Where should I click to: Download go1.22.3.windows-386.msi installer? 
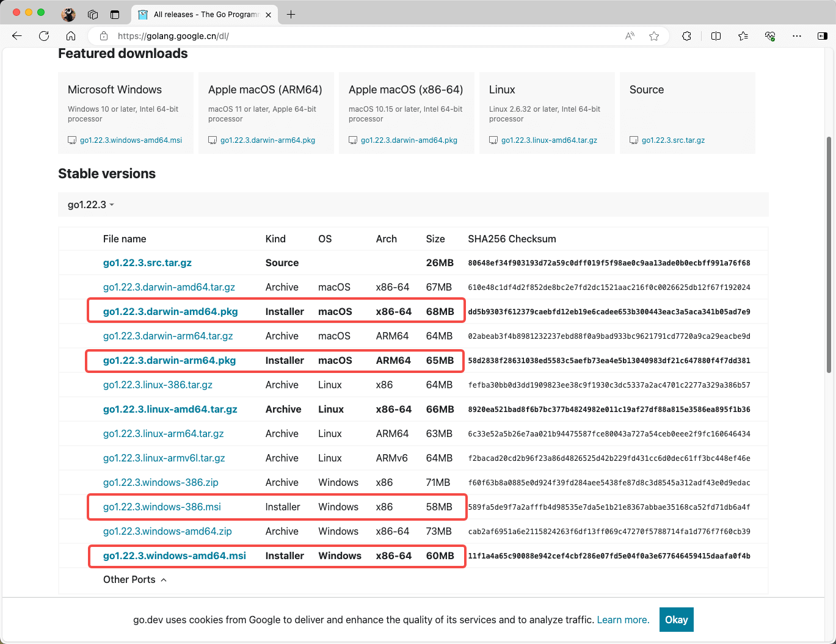point(162,507)
